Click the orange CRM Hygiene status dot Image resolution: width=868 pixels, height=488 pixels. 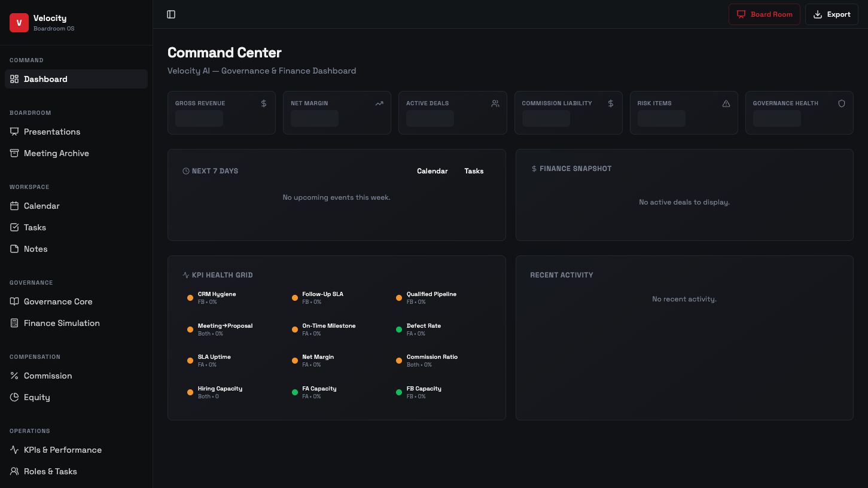190,298
